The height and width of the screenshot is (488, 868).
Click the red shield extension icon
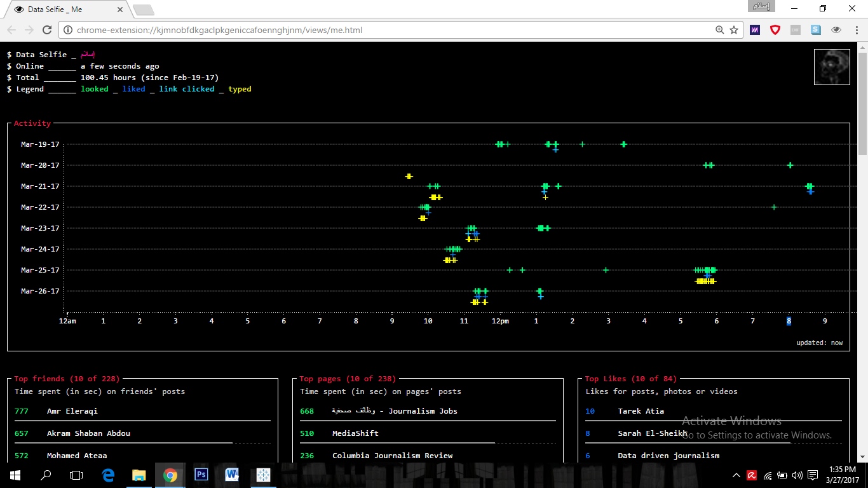click(x=775, y=30)
